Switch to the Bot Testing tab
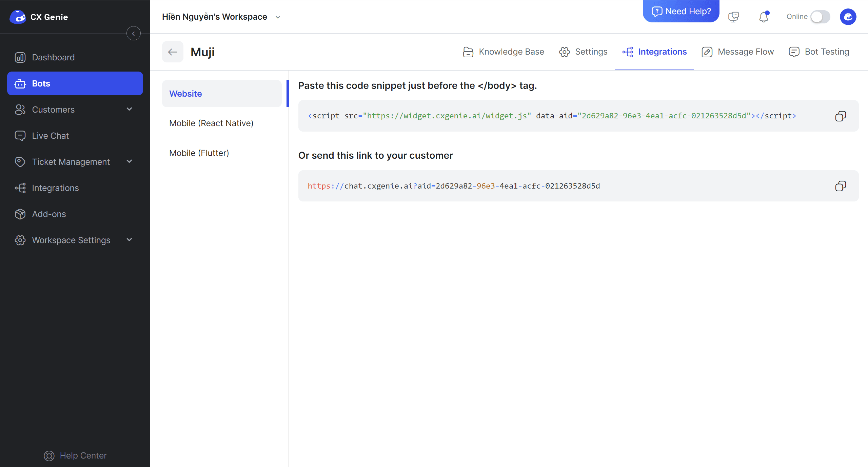This screenshot has height=467, width=868. 819,52
